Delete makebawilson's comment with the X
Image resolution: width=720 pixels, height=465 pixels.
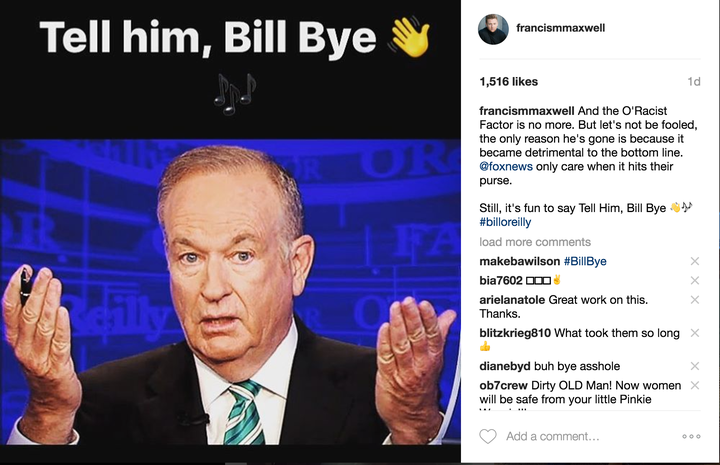point(695,261)
